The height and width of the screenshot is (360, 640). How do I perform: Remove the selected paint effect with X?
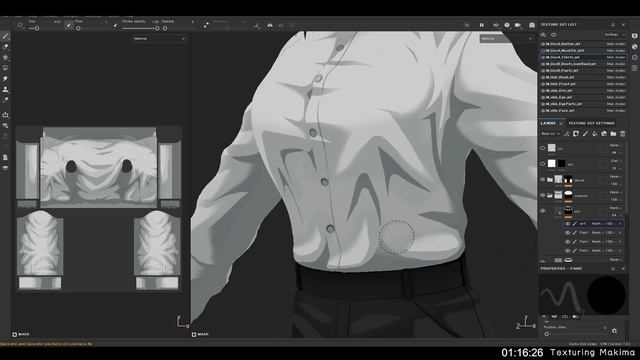point(620,224)
